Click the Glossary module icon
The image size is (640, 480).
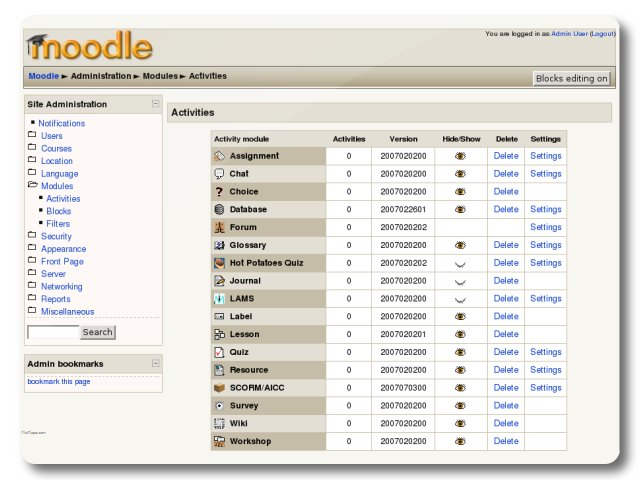219,245
